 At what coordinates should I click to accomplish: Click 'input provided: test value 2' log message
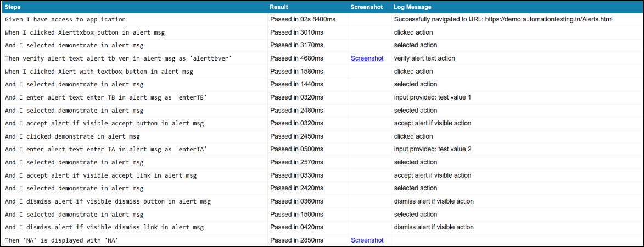click(433, 150)
